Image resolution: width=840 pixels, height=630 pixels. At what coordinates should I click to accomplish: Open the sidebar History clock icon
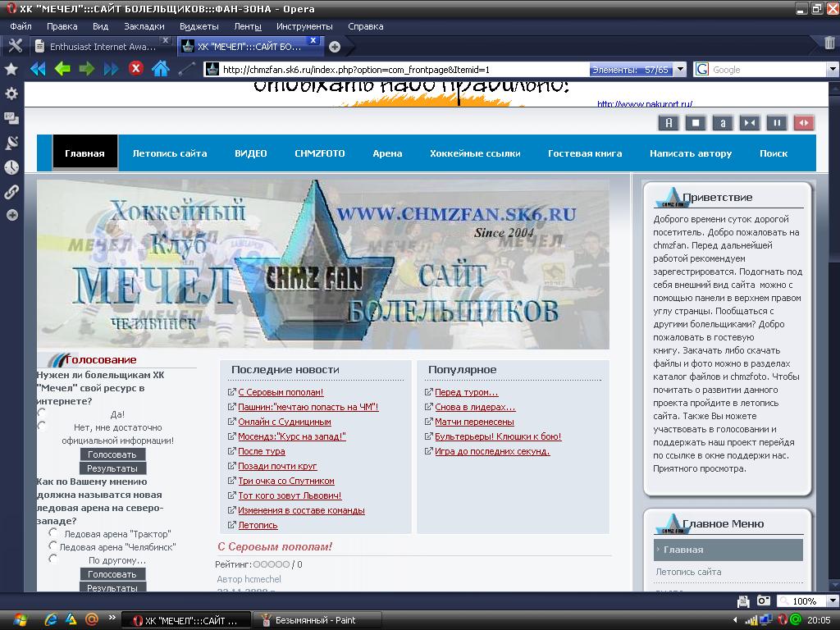click(x=11, y=167)
